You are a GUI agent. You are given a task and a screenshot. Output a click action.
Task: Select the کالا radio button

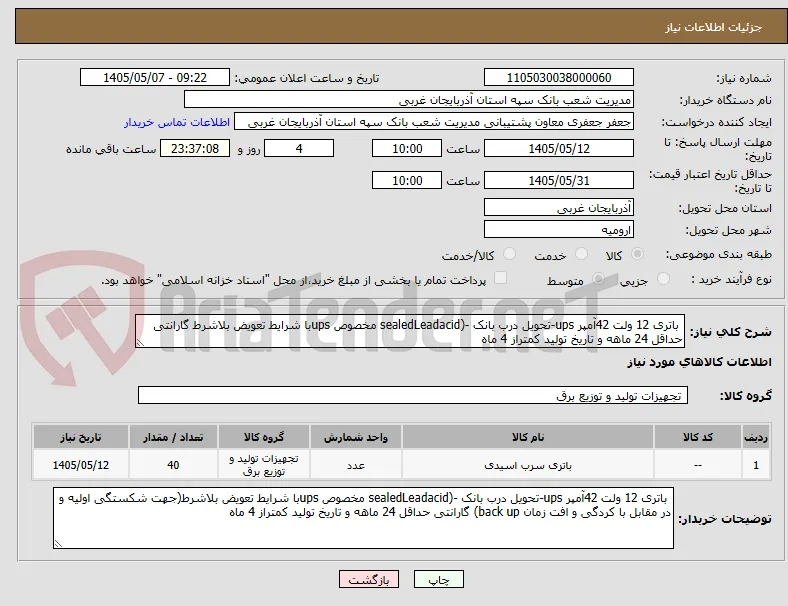pos(637,254)
